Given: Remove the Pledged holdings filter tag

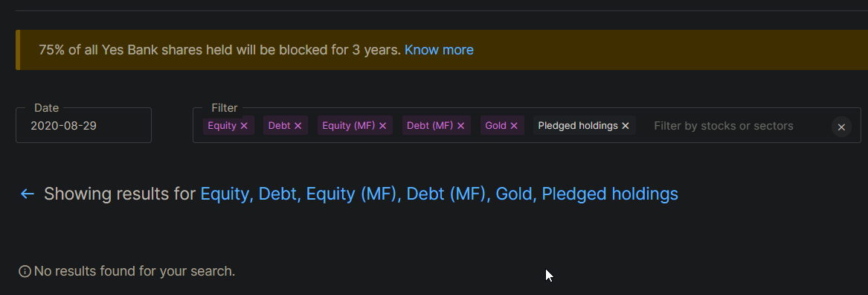Looking at the screenshot, I should tap(626, 126).
